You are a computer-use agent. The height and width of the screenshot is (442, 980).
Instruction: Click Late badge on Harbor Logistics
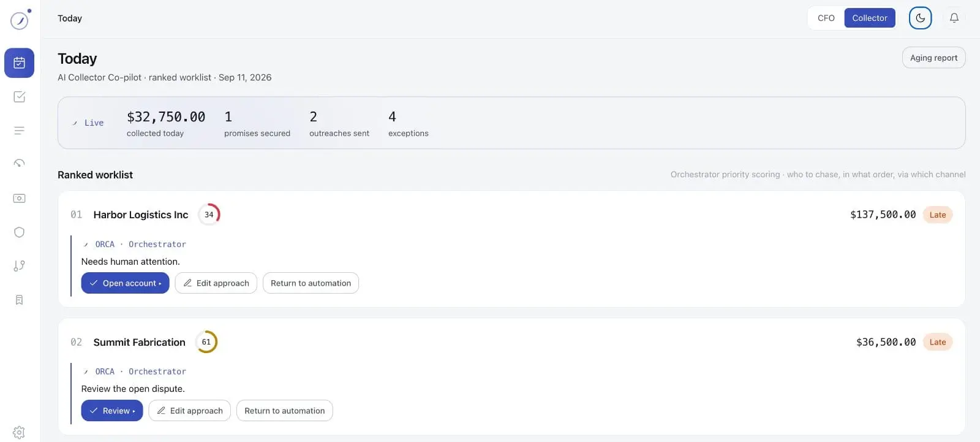click(x=938, y=215)
